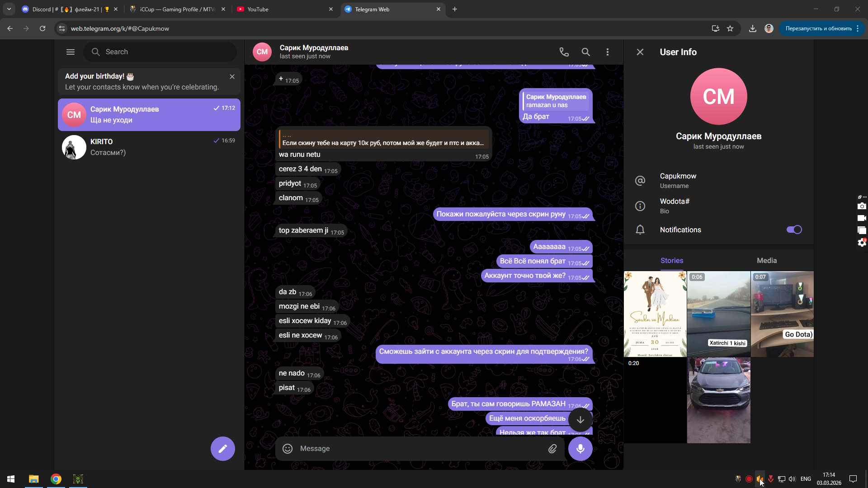Dismiss the Add your birthday banner
Image resolution: width=868 pixels, height=488 pixels.
[232, 77]
